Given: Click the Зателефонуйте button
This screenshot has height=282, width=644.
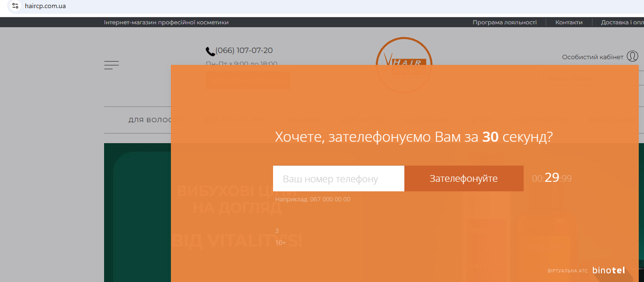Looking at the screenshot, I should point(464,178).
